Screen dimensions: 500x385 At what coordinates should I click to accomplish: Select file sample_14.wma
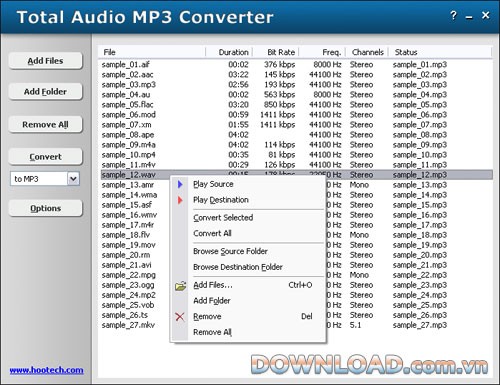129,195
